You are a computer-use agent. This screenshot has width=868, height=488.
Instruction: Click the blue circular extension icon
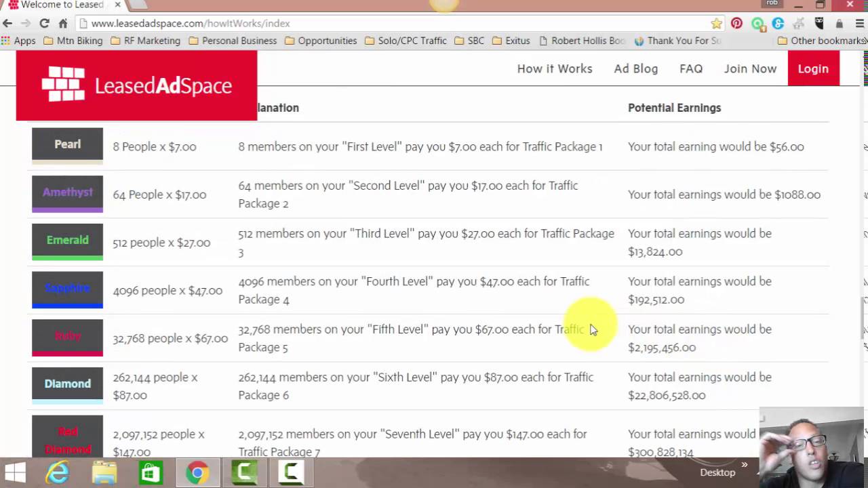778,23
